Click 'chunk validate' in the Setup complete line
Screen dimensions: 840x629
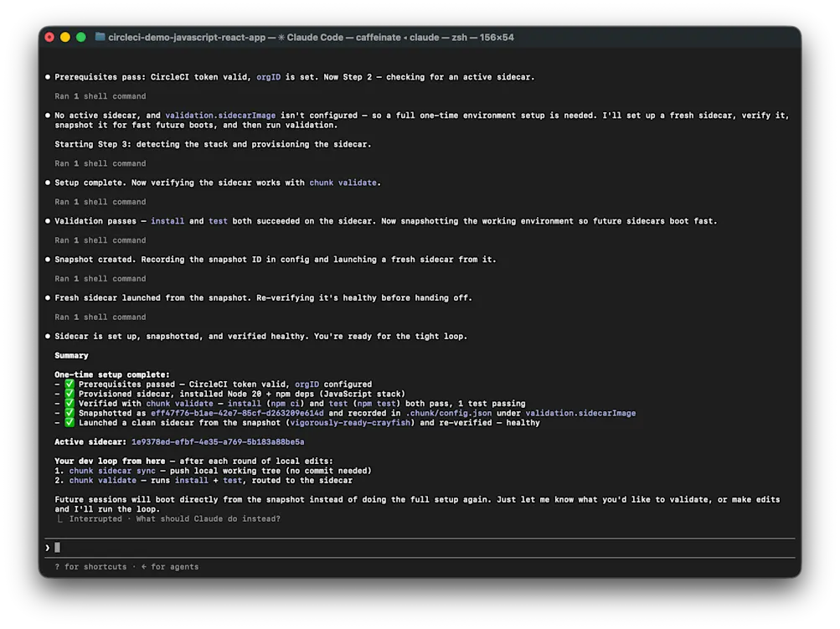pos(343,183)
